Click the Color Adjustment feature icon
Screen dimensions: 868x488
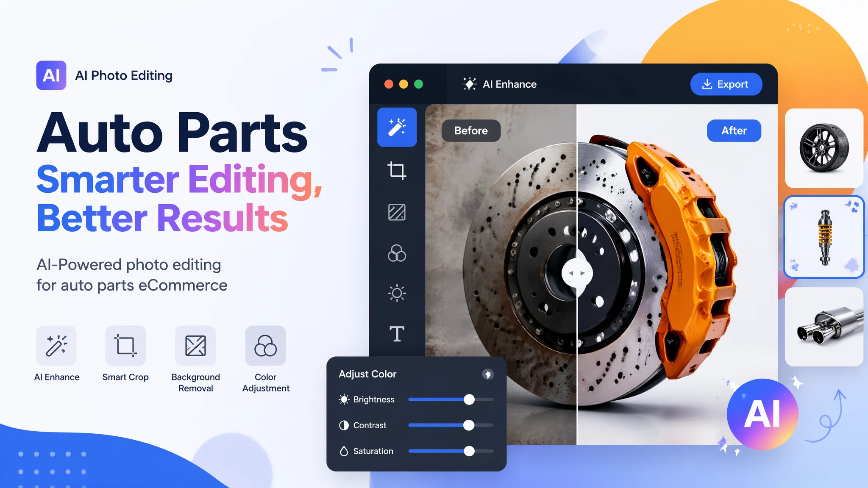[266, 346]
